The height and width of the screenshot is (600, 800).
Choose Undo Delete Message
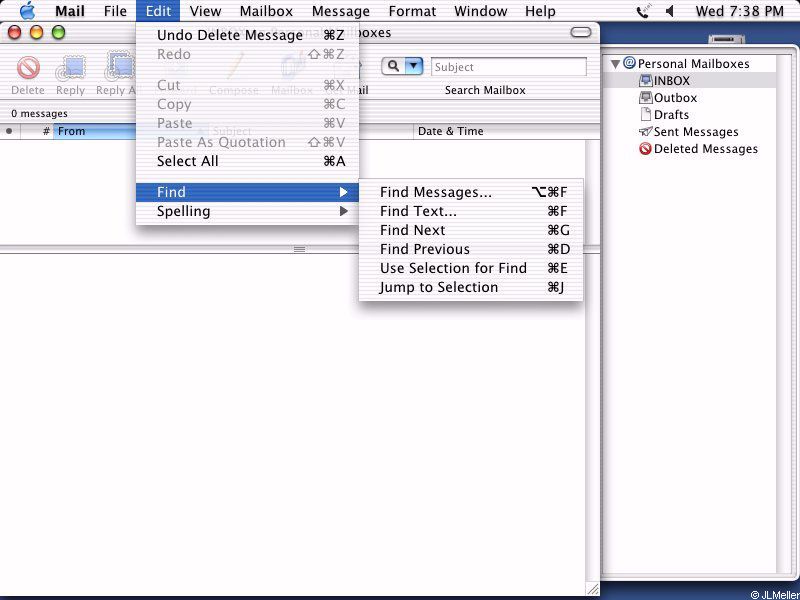[x=247, y=35]
